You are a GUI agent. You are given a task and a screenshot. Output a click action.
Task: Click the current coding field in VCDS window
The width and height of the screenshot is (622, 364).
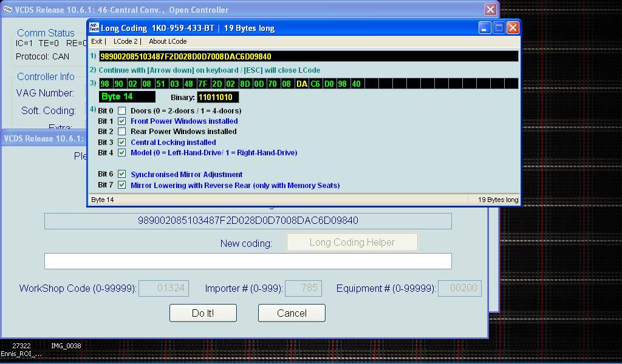(x=248, y=221)
